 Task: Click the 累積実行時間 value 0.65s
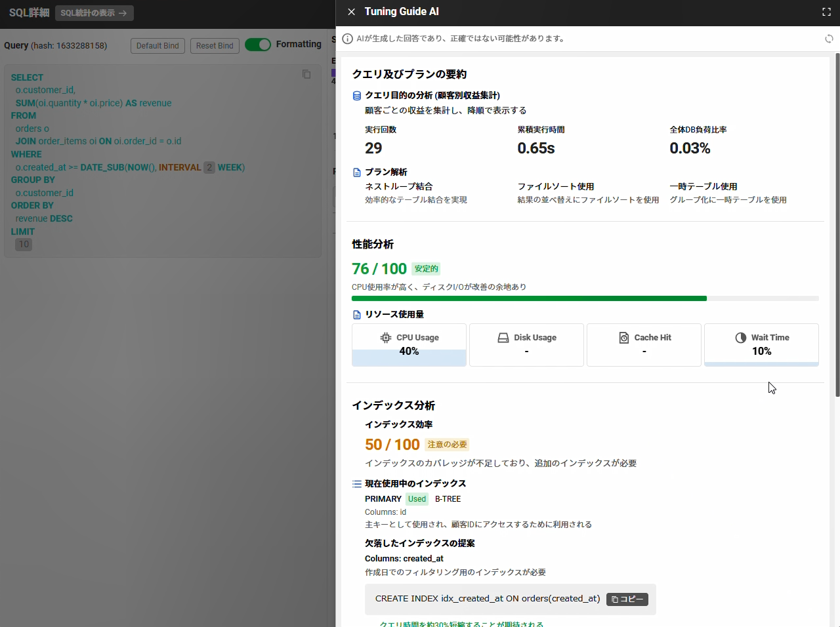coord(536,148)
